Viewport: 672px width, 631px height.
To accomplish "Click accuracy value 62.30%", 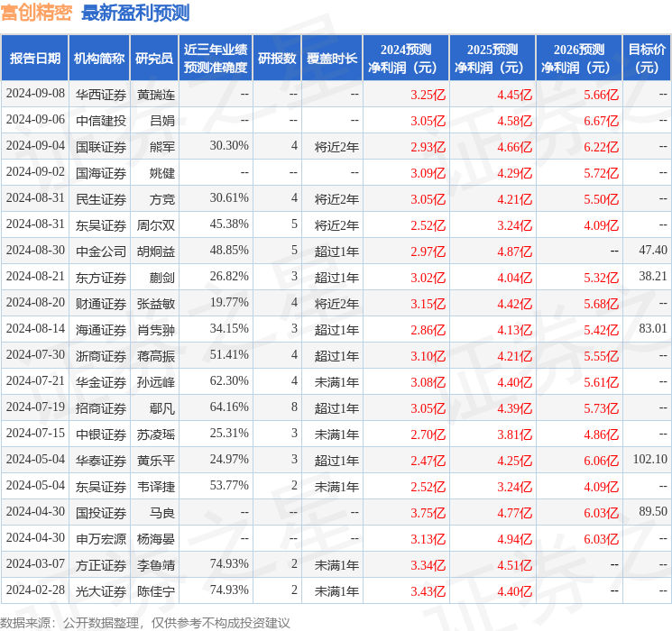I will tap(229, 380).
